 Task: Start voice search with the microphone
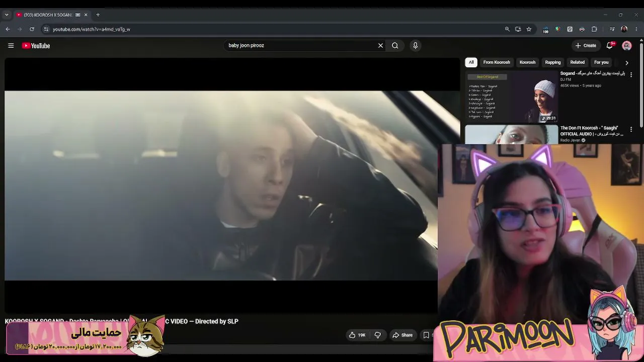pos(415,46)
